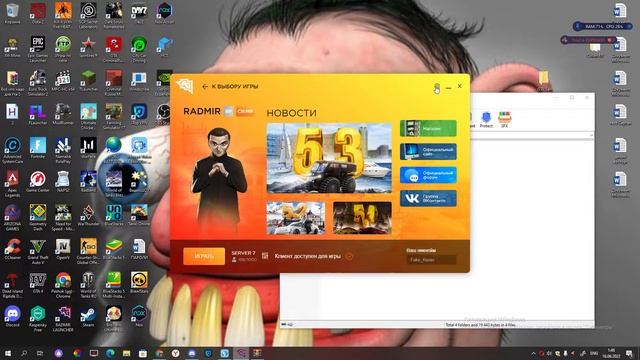
Task: Open Geometry Dash desktop shortcut
Action: [38, 218]
